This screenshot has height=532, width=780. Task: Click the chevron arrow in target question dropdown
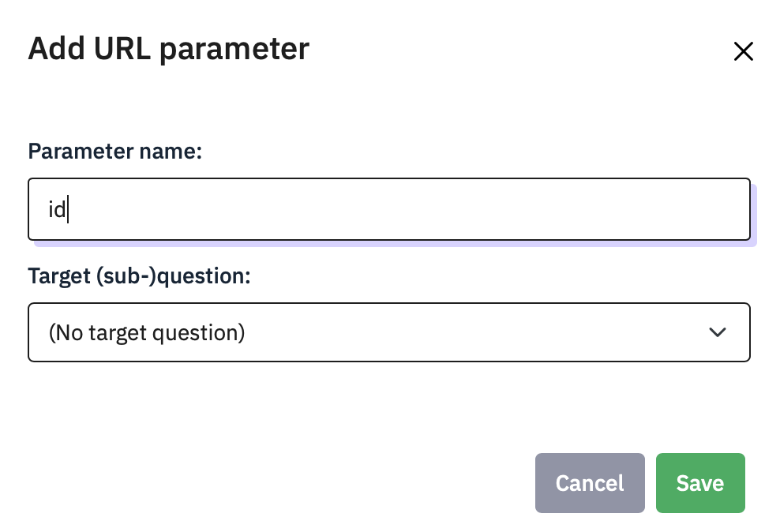717,332
